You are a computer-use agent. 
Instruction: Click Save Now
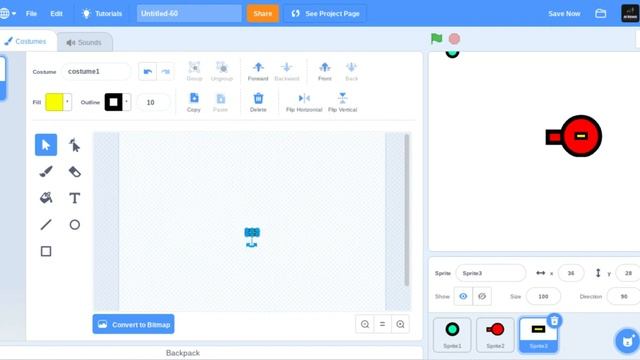click(x=564, y=13)
